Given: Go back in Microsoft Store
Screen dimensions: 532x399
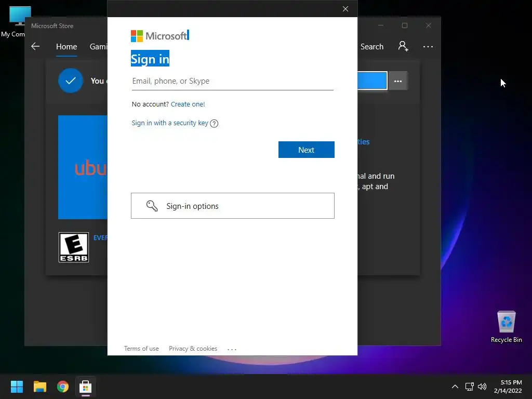Looking at the screenshot, I should pos(35,46).
